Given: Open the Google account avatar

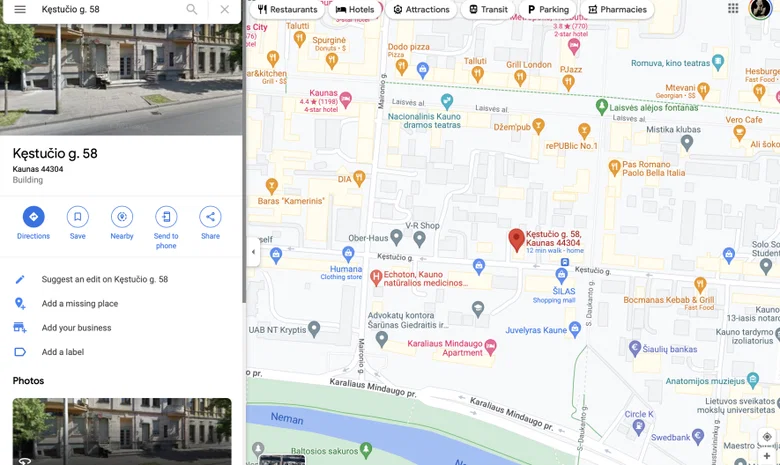Looking at the screenshot, I should coord(760,8).
